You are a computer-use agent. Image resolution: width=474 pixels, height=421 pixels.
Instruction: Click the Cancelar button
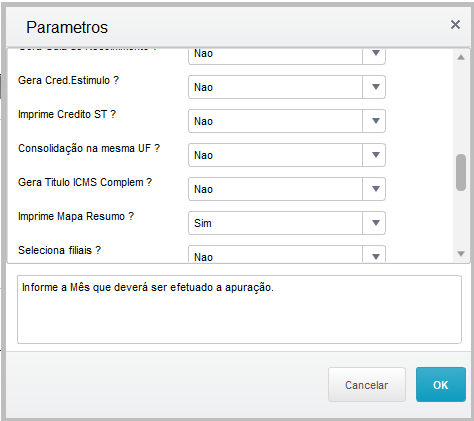point(367,385)
